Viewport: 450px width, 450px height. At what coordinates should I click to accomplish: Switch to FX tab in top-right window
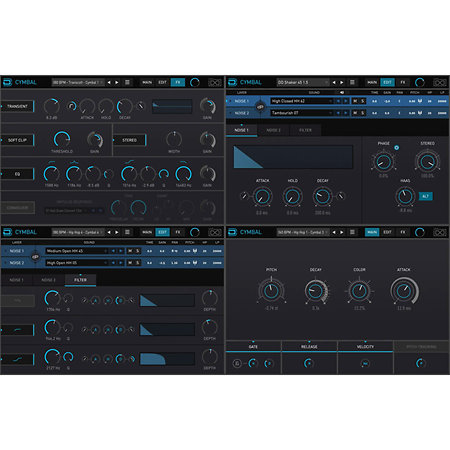(403, 82)
